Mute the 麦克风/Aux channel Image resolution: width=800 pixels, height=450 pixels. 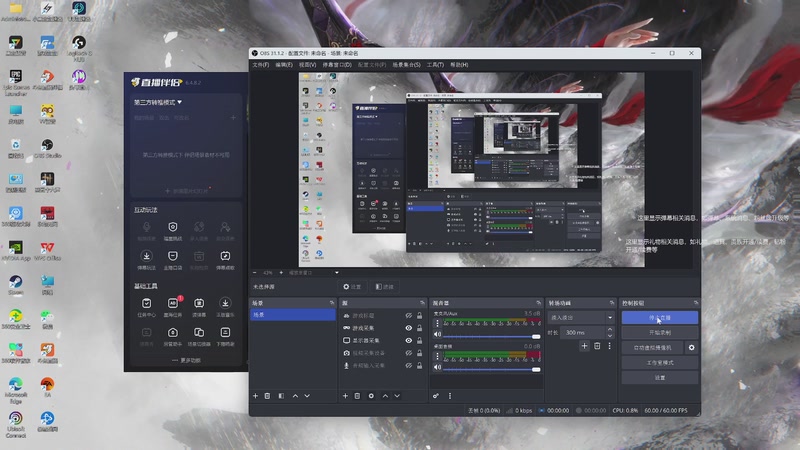437,335
